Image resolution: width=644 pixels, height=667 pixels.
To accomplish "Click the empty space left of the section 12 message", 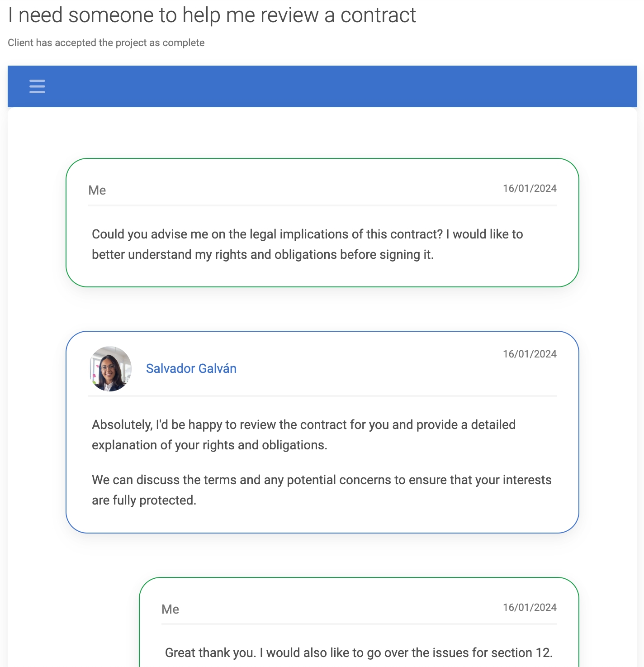I will pyautogui.click(x=72, y=624).
